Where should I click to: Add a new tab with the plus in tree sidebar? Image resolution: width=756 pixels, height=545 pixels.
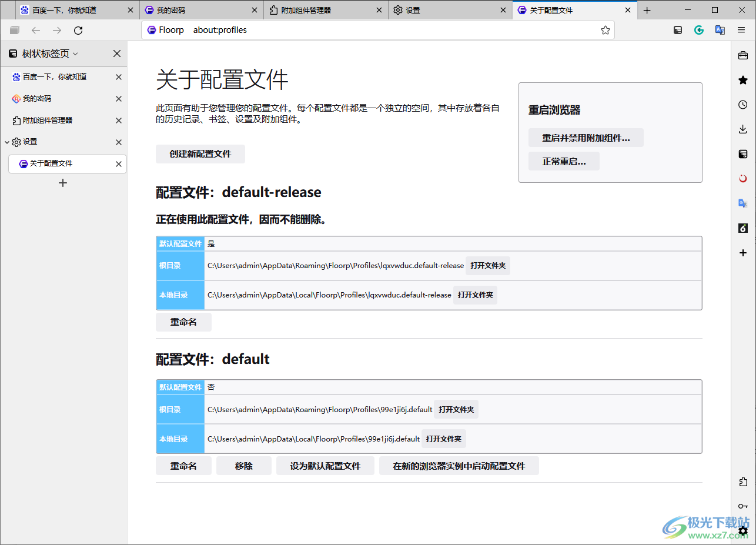pyautogui.click(x=62, y=183)
